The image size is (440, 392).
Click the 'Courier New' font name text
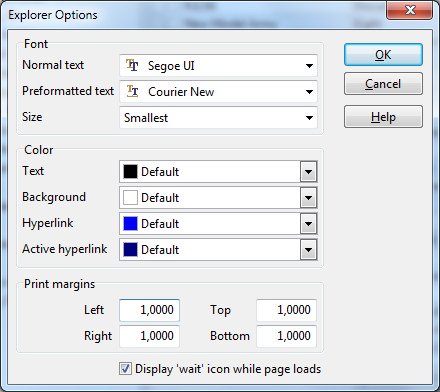(x=181, y=92)
